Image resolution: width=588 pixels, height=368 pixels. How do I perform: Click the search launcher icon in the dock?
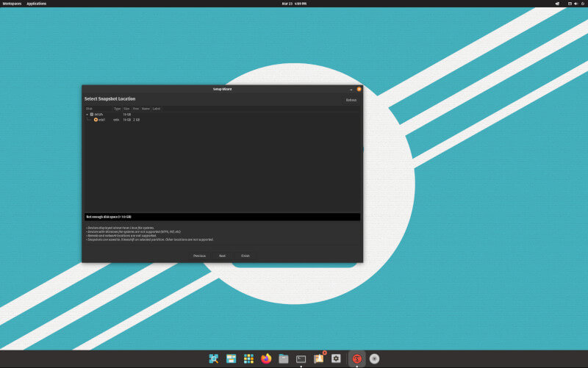coord(214,358)
